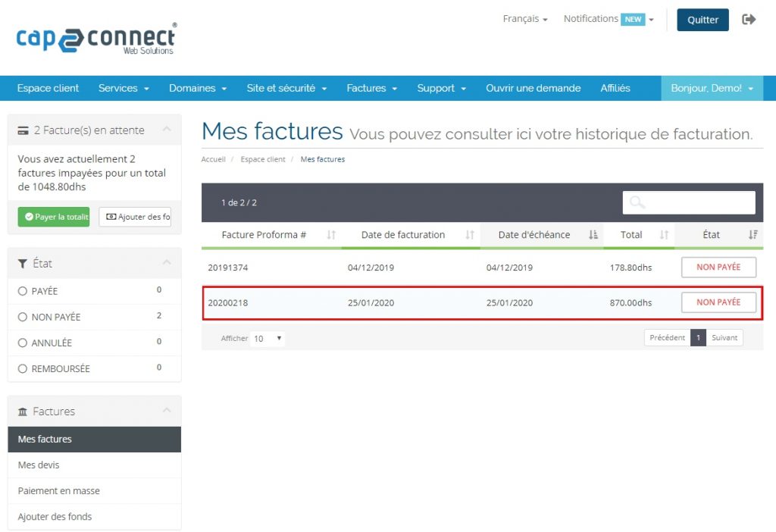Click the Quitter button
Viewport: 776px width, 532px height.
tap(702, 20)
